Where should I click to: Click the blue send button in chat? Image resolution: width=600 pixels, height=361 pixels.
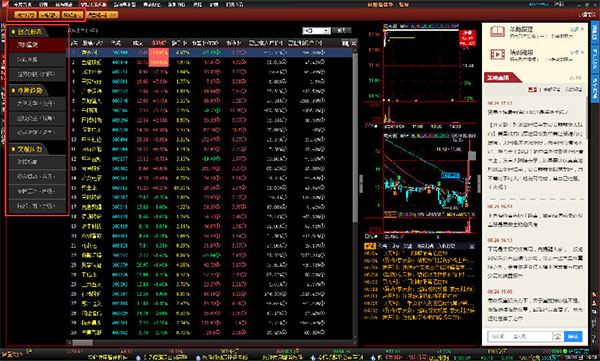573,336
